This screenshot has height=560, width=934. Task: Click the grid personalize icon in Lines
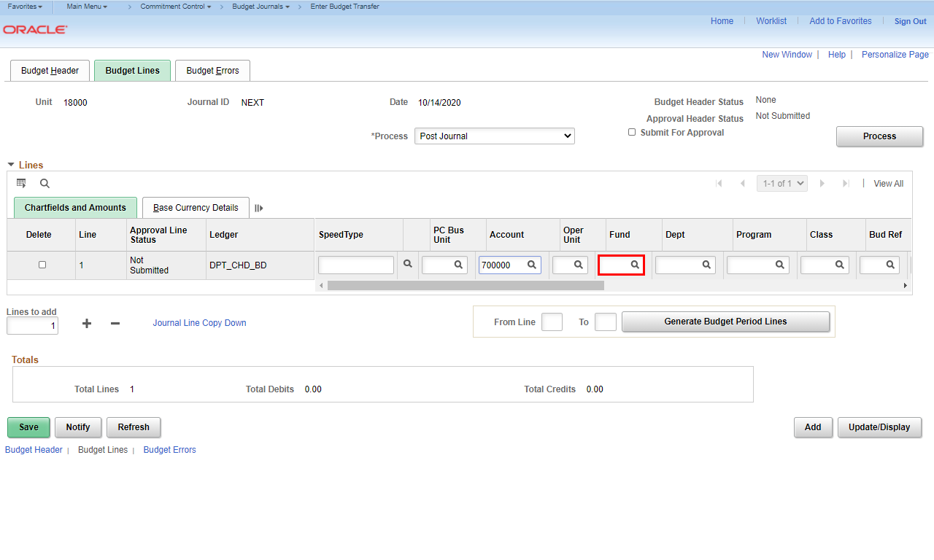click(x=21, y=183)
